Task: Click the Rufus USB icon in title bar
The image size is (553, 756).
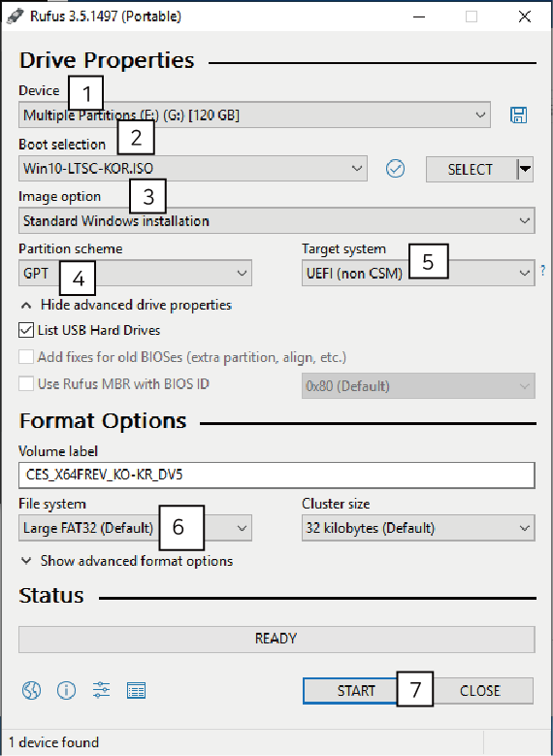Action: pyautogui.click(x=16, y=16)
